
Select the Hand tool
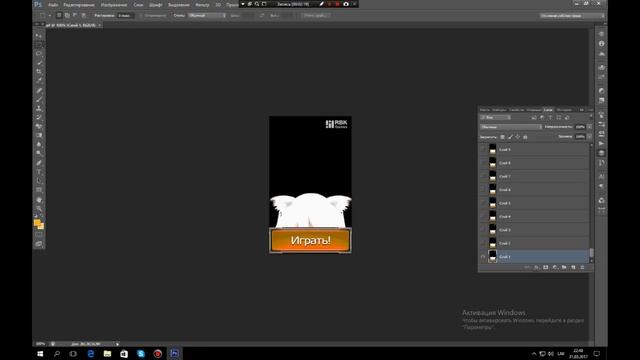[39, 200]
